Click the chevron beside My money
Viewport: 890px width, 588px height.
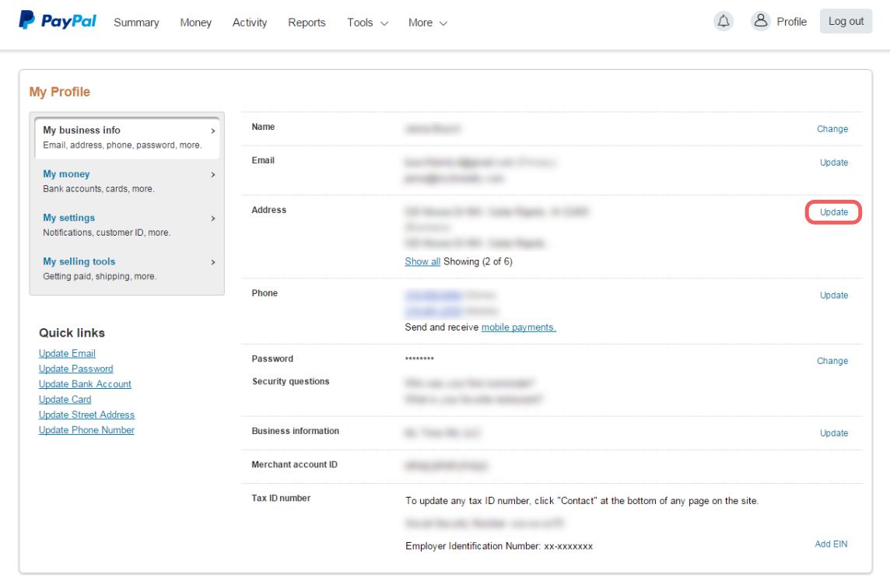click(213, 175)
